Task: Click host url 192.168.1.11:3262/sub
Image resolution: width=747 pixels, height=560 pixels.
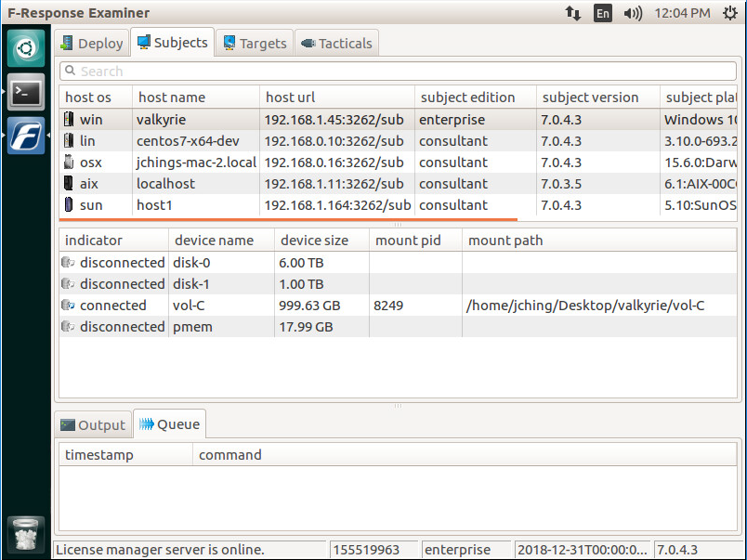Action: [x=334, y=184]
